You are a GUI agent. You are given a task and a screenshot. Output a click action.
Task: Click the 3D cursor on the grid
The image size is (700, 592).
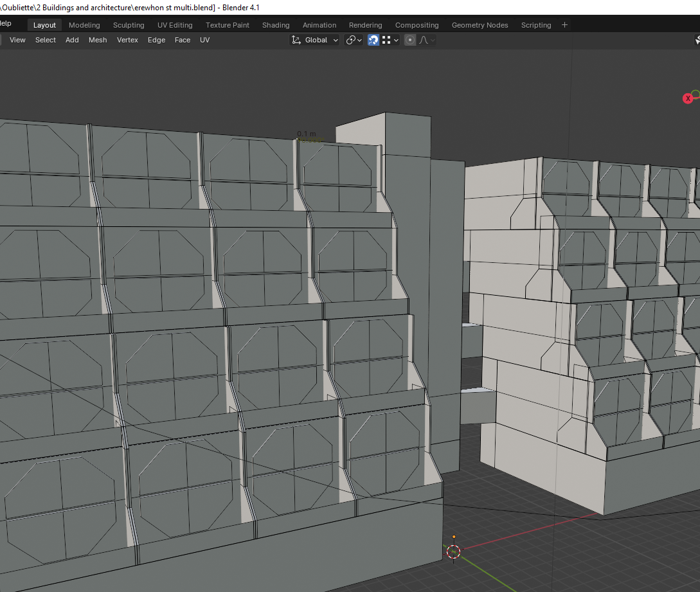pyautogui.click(x=454, y=551)
